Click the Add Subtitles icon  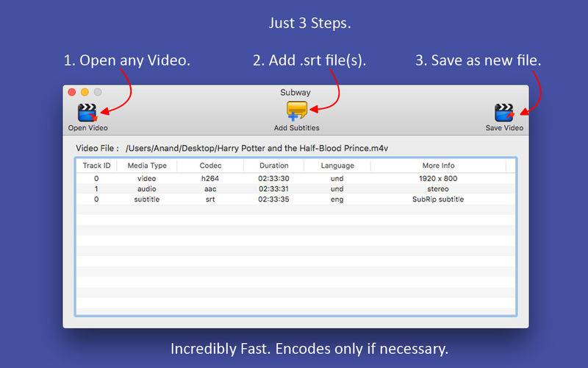297,111
